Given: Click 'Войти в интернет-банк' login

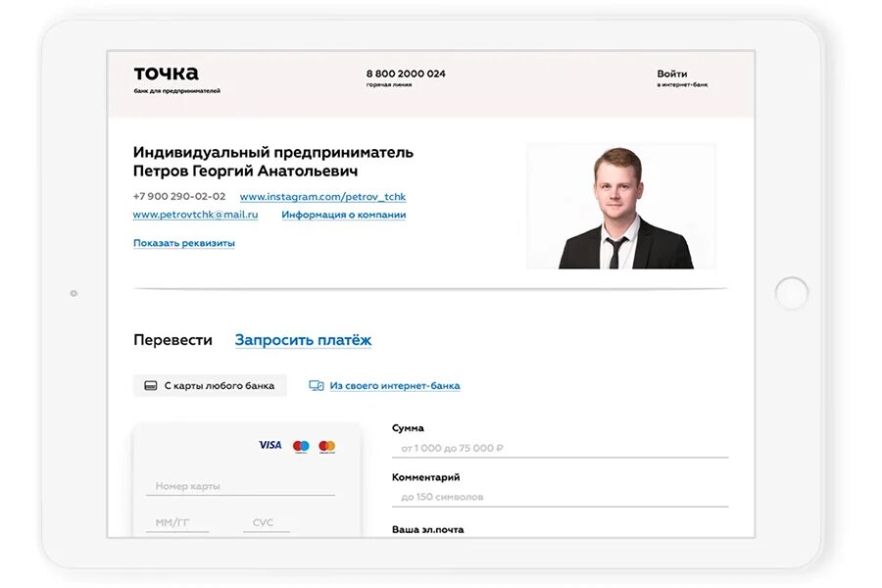Looking at the screenshot, I should click(x=682, y=77).
